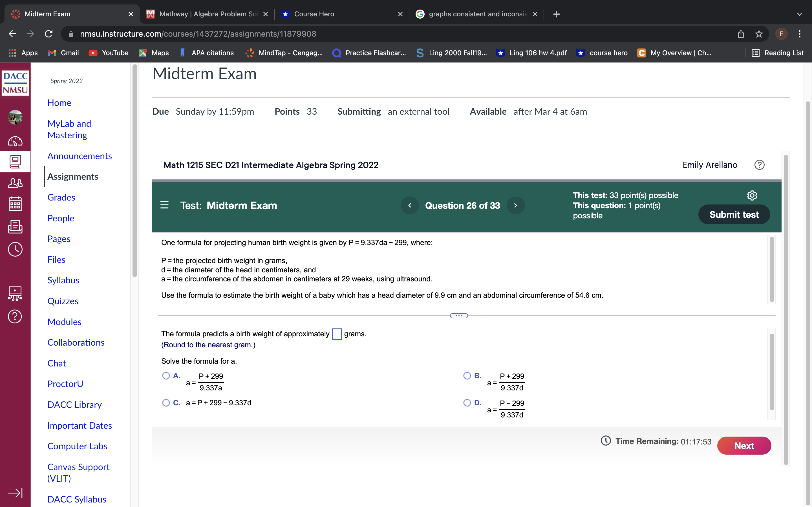This screenshot has height=507, width=812.
Task: Open Grades from left sidebar navigation
Action: tap(61, 197)
